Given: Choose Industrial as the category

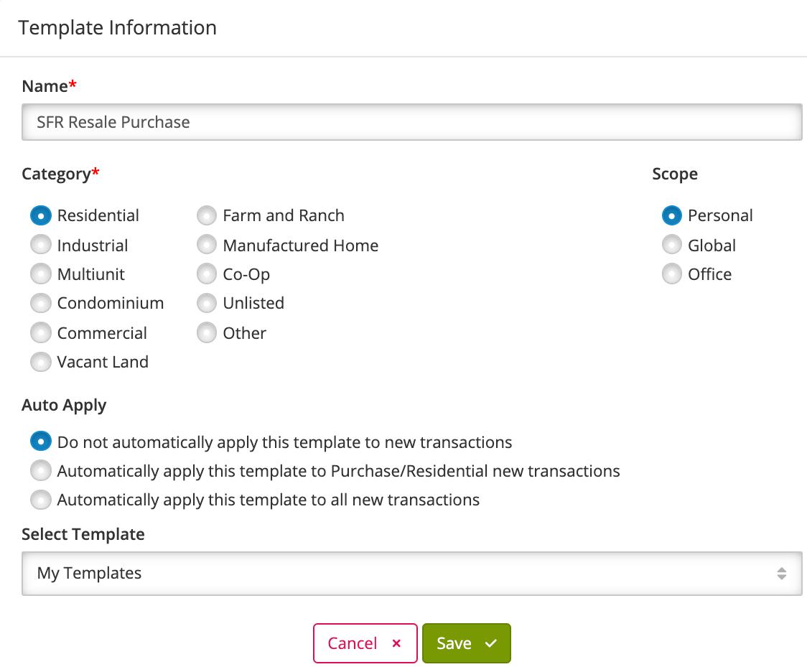Looking at the screenshot, I should [41, 245].
